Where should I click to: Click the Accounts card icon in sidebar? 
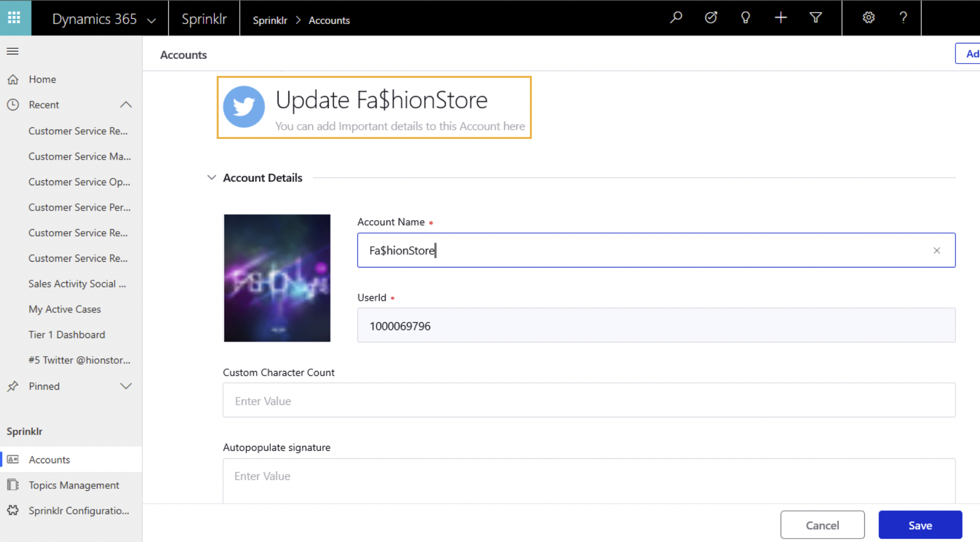coord(13,460)
